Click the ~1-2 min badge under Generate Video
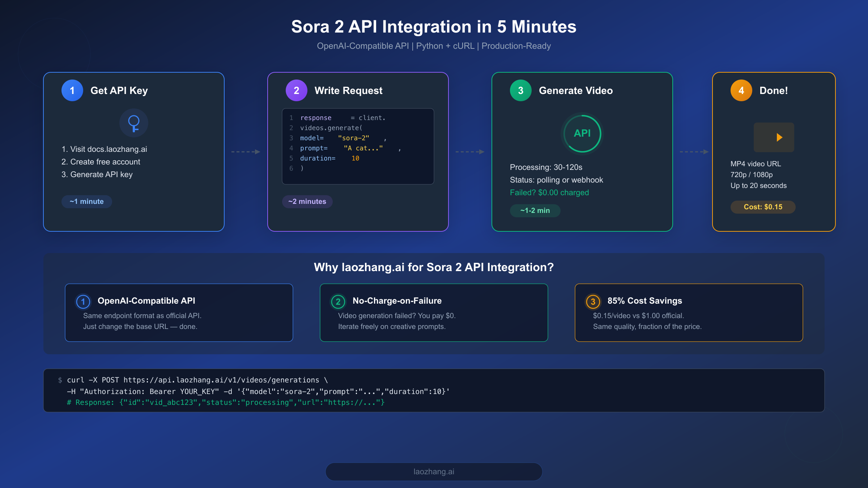The image size is (868, 488). [535, 210]
